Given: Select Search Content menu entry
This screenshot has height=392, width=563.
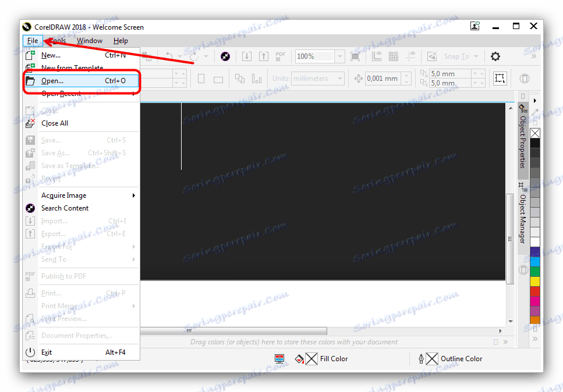Looking at the screenshot, I should point(81,208).
